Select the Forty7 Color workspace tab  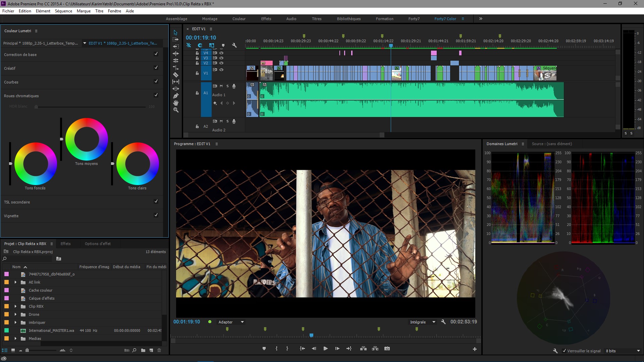[445, 18]
